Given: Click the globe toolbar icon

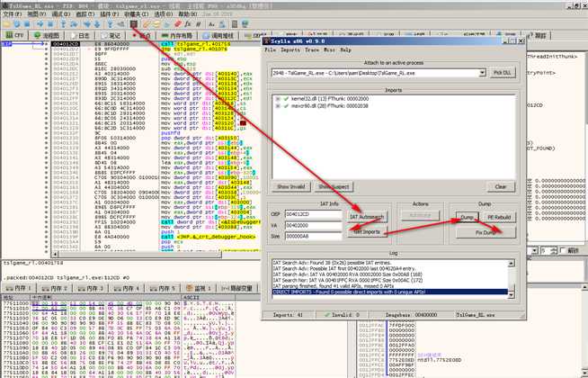Looking at the screenshot, I should [x=245, y=24].
